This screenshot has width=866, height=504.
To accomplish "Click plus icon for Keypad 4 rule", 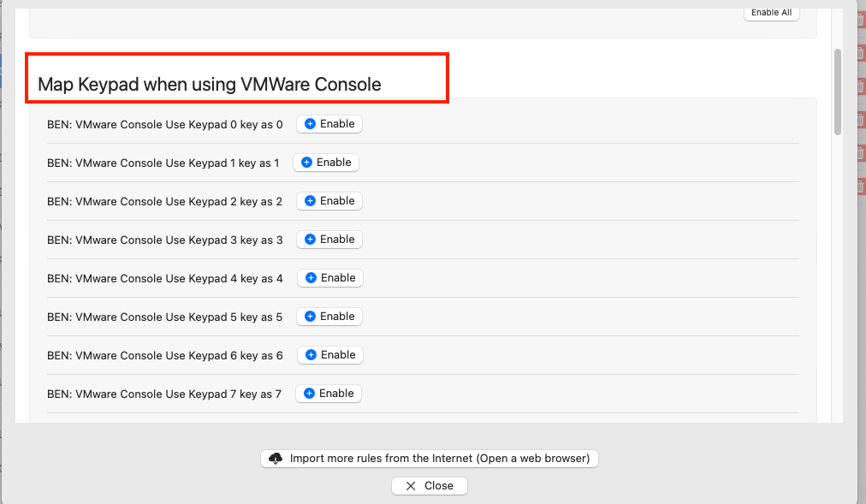I will point(311,278).
